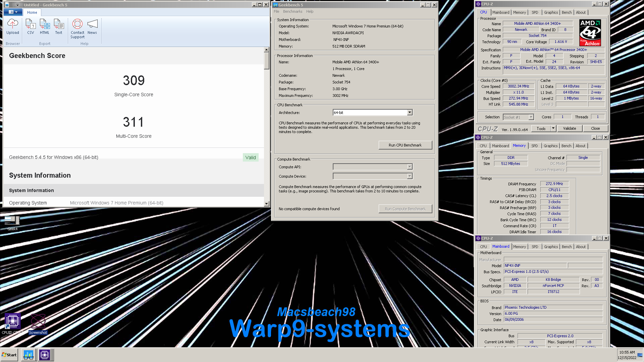Screen dimensions: 644x362
Task: Click the BIOS Brand Phoenix Technologies LTD field
Action: [553, 307]
